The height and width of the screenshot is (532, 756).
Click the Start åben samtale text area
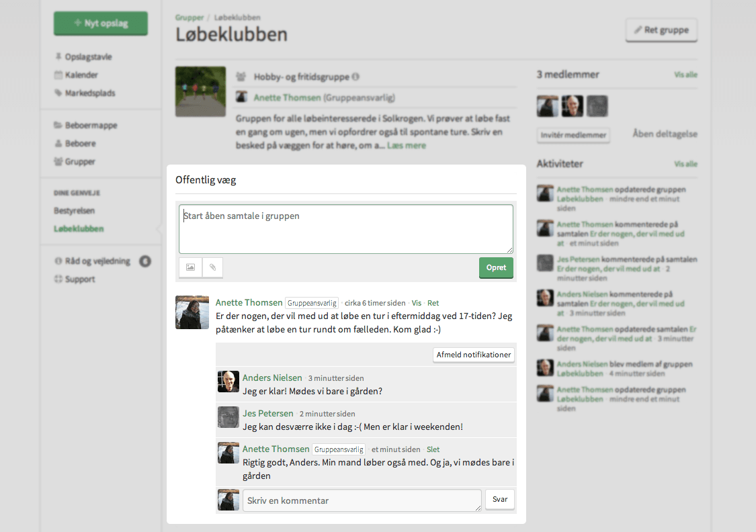tap(345, 229)
